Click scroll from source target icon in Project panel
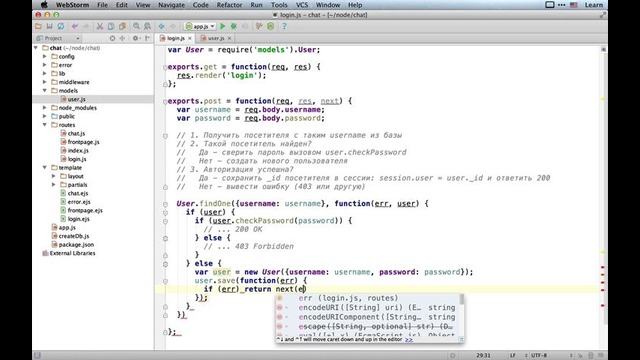Image resolution: width=640 pixels, height=360 pixels. [112, 38]
